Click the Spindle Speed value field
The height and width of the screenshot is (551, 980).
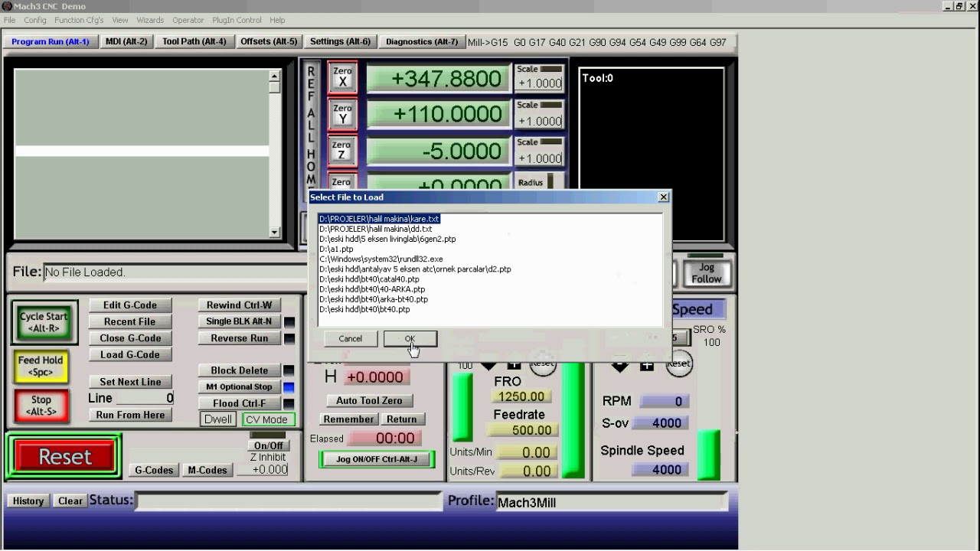661,470
